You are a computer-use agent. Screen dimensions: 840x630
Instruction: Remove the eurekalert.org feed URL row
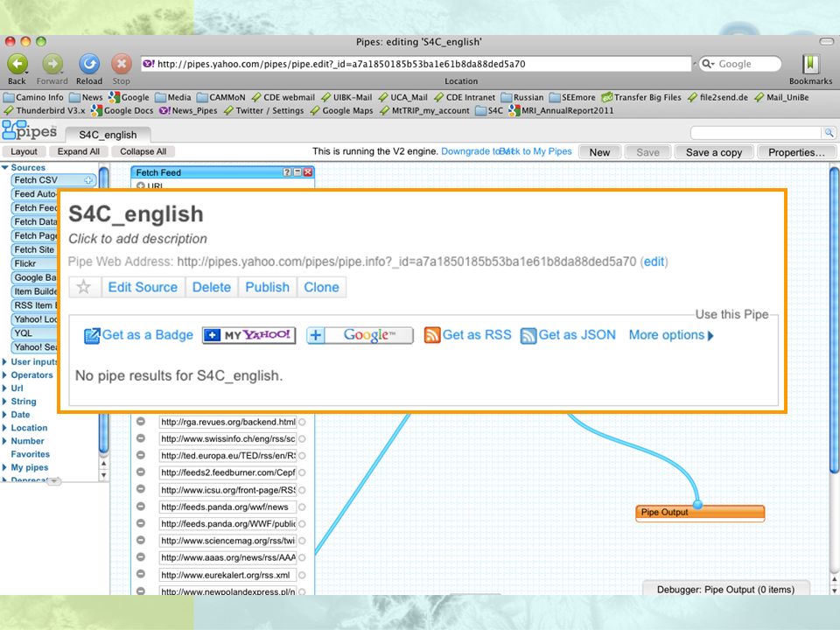click(141, 575)
